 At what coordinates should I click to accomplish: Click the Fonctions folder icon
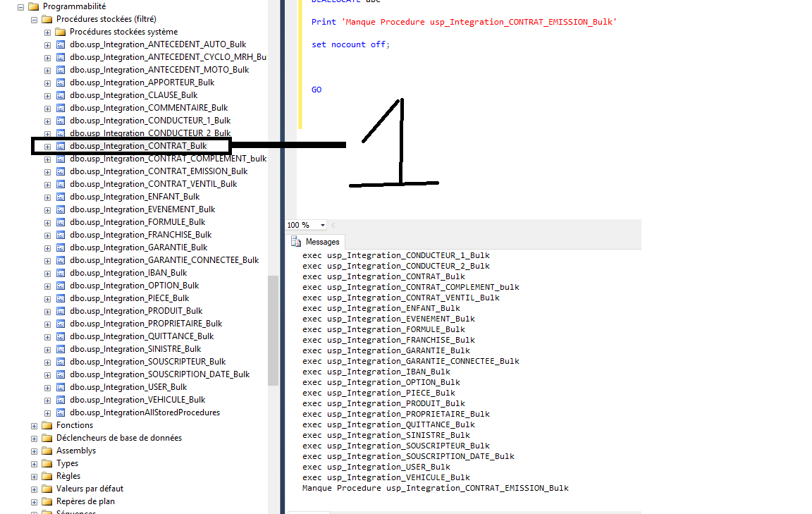(x=47, y=425)
